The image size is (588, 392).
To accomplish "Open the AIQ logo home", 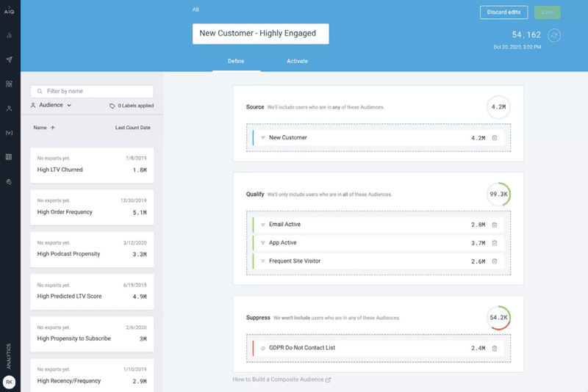I will point(9,11).
